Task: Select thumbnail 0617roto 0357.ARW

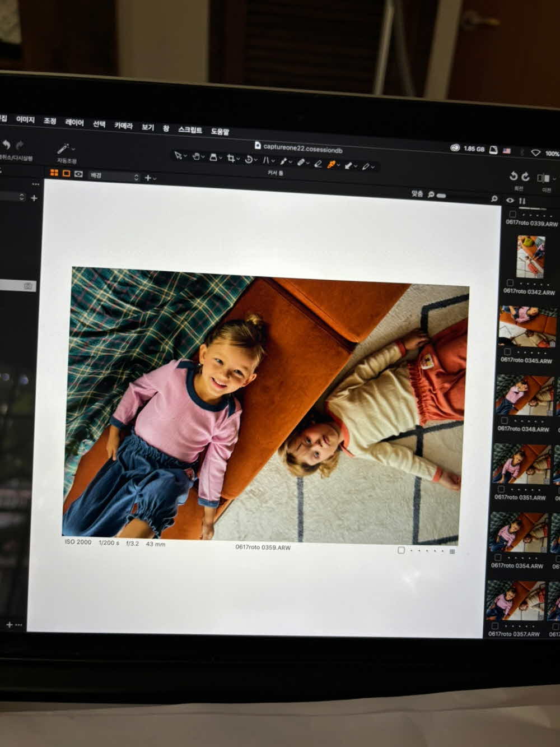Action: (x=515, y=600)
